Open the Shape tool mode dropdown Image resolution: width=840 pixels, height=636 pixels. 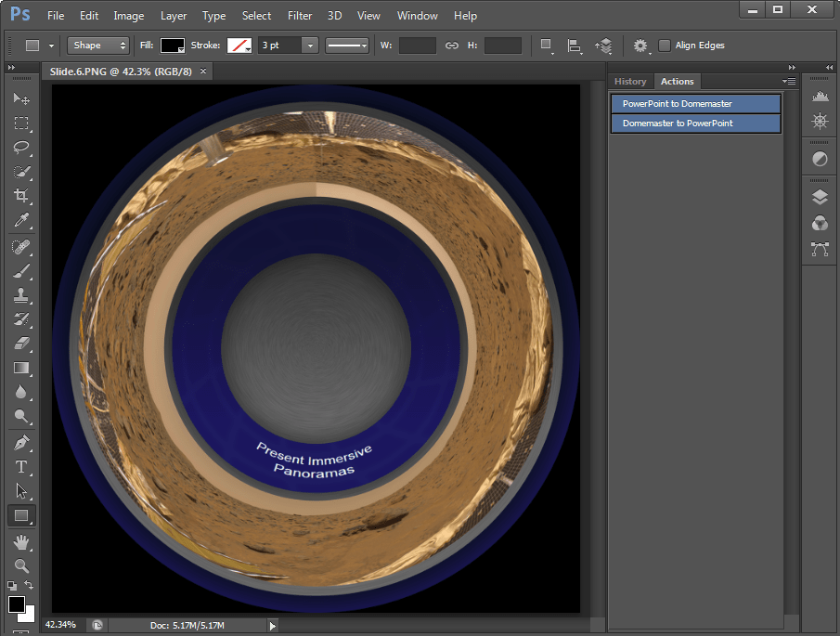pyautogui.click(x=97, y=45)
